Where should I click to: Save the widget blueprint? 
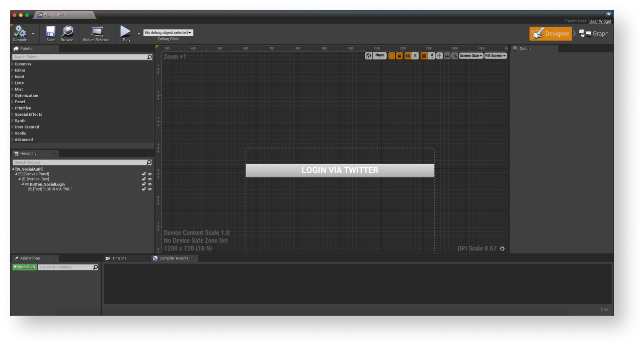click(x=50, y=33)
